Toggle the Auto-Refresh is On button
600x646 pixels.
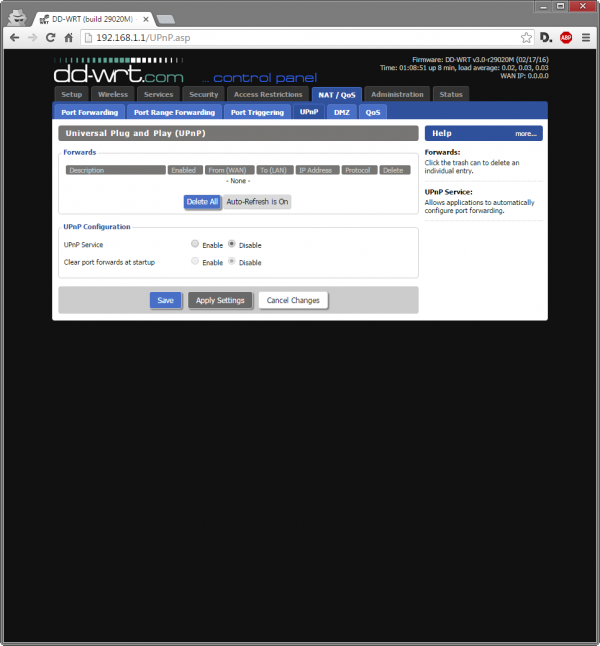[x=257, y=201]
